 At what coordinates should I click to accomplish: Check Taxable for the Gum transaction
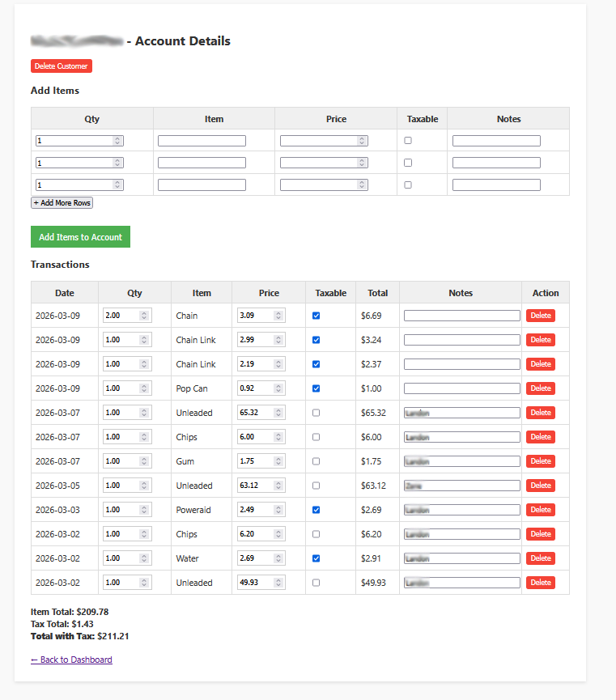pyautogui.click(x=316, y=461)
